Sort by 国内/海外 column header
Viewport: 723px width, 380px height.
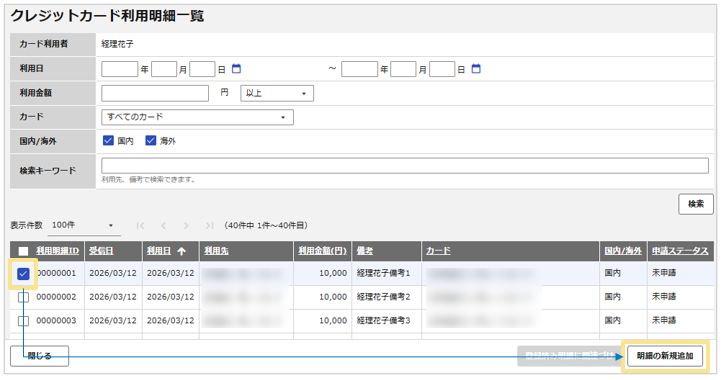pos(623,251)
